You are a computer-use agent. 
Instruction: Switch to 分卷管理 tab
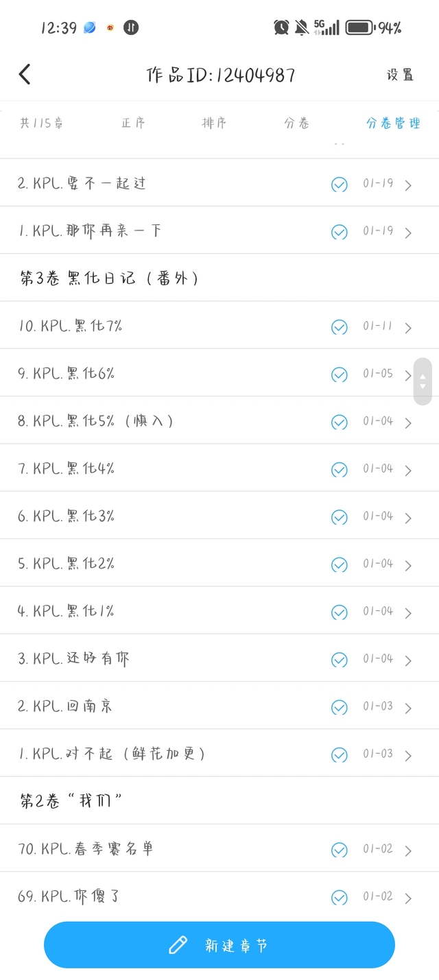393,123
